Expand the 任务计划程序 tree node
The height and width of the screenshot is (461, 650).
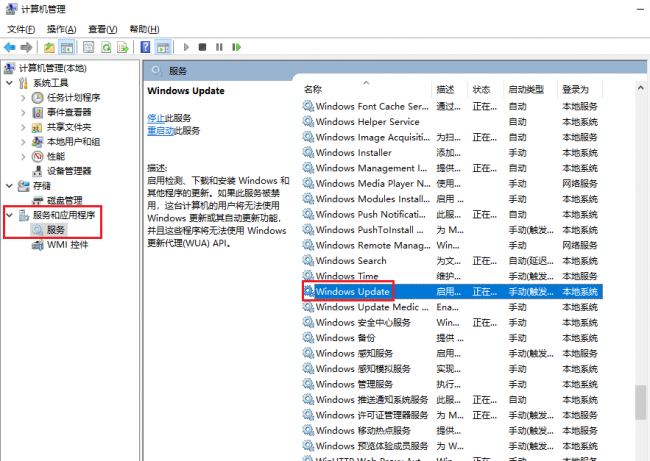click(x=23, y=98)
